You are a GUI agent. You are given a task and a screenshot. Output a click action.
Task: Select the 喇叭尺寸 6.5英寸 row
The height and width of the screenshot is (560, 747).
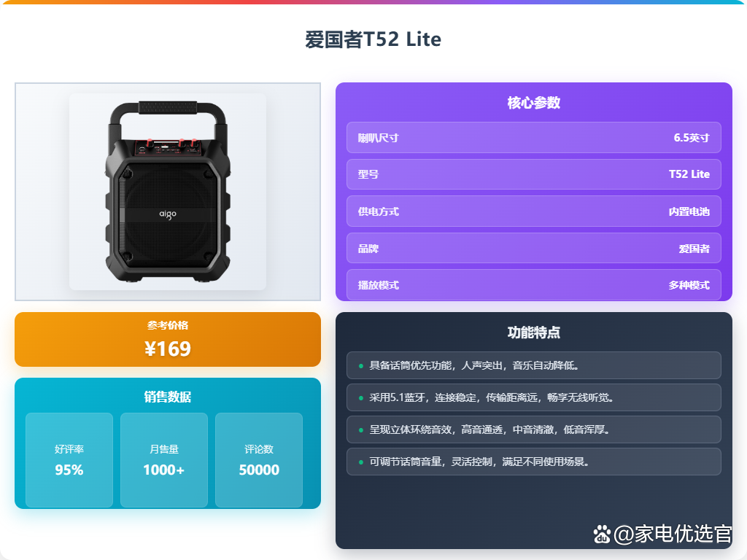533,138
